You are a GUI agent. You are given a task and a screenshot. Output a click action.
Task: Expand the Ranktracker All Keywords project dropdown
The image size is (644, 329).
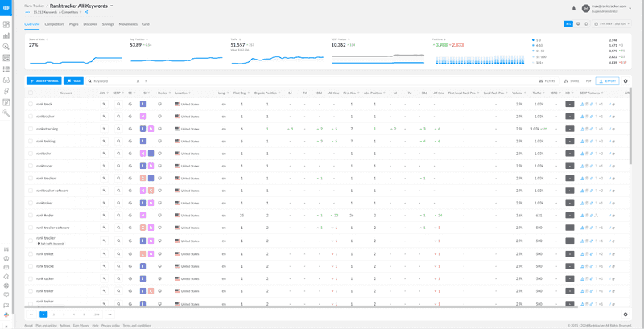[x=111, y=6]
